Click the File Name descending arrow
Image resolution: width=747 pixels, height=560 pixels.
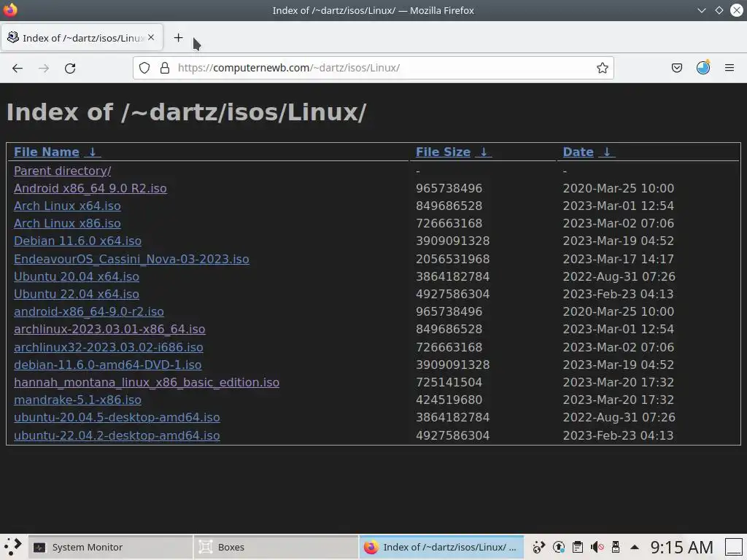pos(93,152)
